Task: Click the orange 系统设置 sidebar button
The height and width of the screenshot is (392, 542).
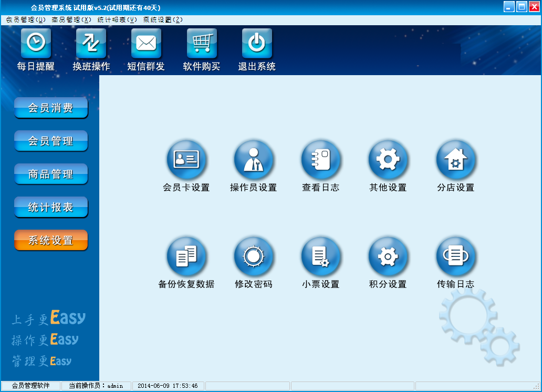Action: [51, 241]
